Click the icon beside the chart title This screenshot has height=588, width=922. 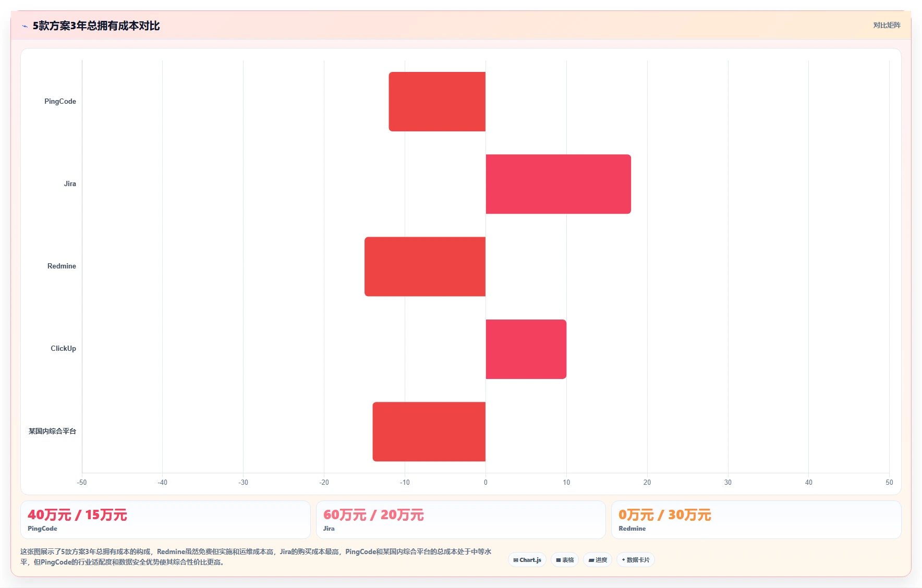pos(25,26)
